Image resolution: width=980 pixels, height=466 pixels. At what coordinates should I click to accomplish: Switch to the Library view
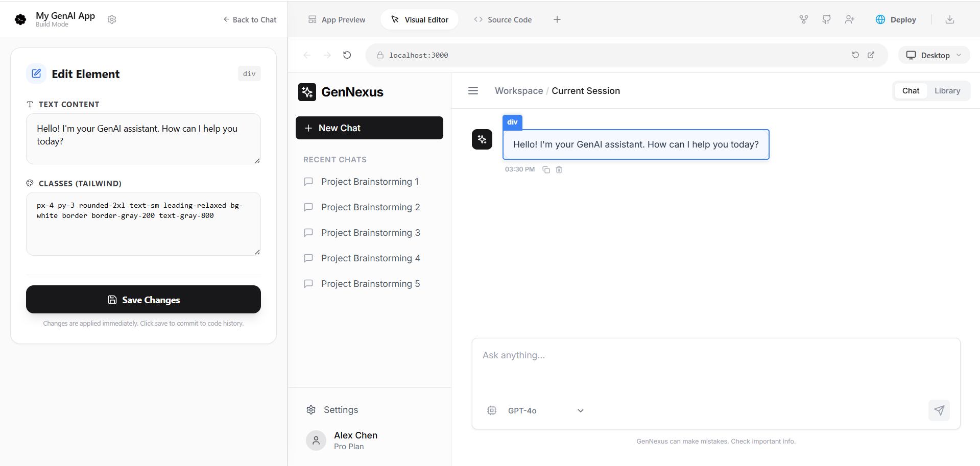947,90
